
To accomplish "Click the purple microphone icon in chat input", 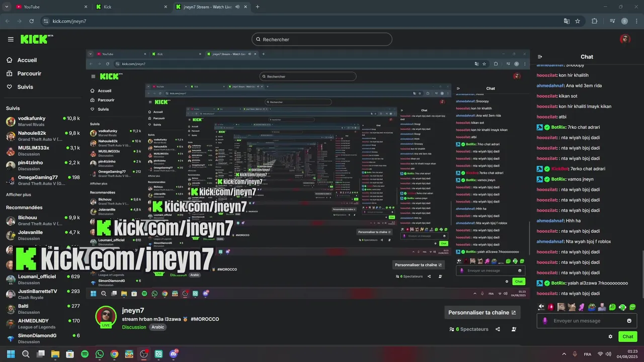I will 545,321.
